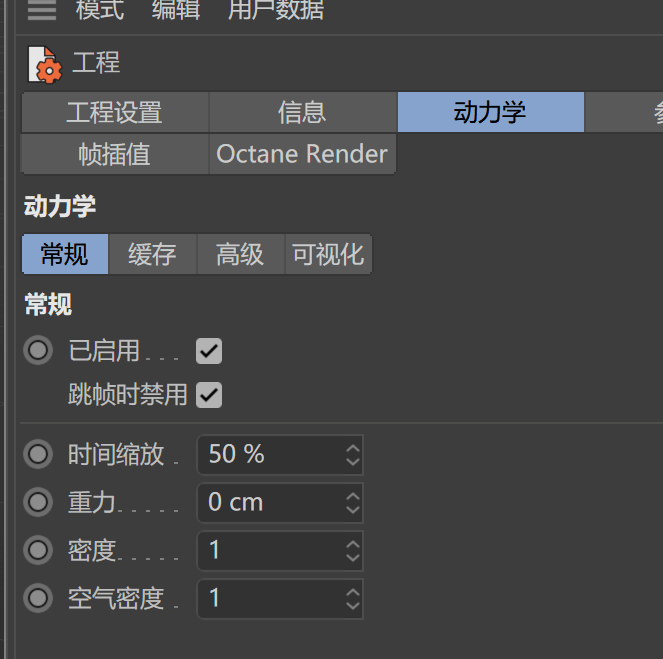Increase 时间缩放 with stepper arrows

[x=353, y=449]
